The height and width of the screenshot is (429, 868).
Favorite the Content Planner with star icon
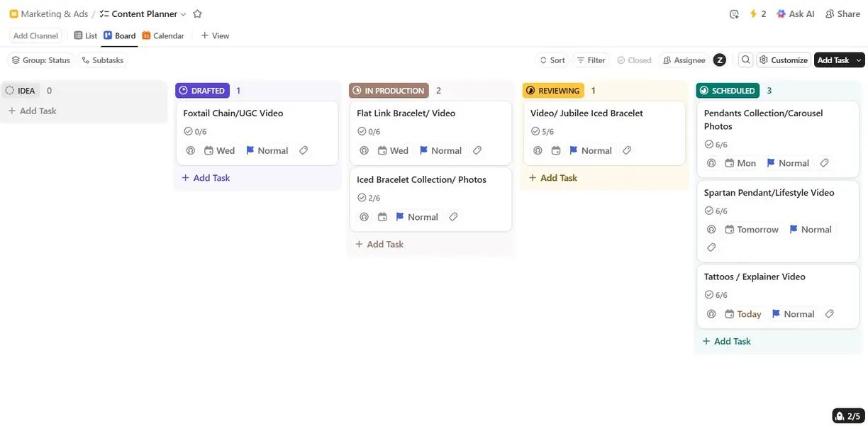(198, 13)
